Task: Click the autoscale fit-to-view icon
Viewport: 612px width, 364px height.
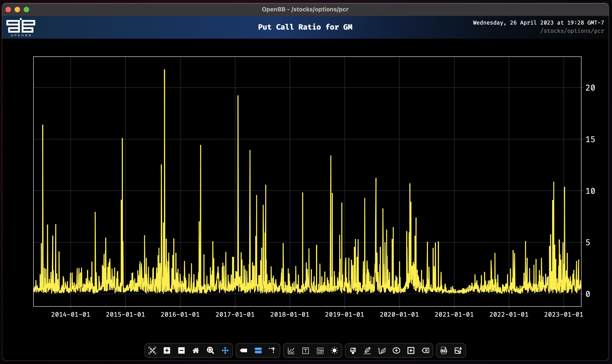Action: click(152, 351)
